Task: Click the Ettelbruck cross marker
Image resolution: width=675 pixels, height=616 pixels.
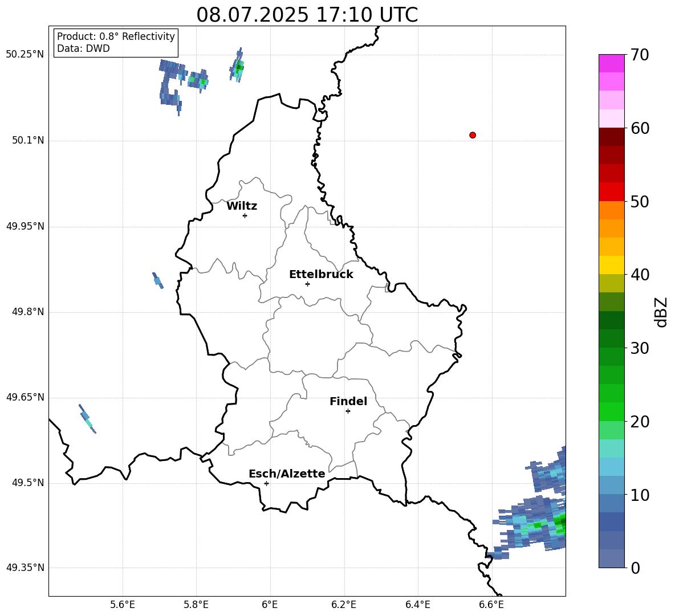Action: tap(307, 284)
